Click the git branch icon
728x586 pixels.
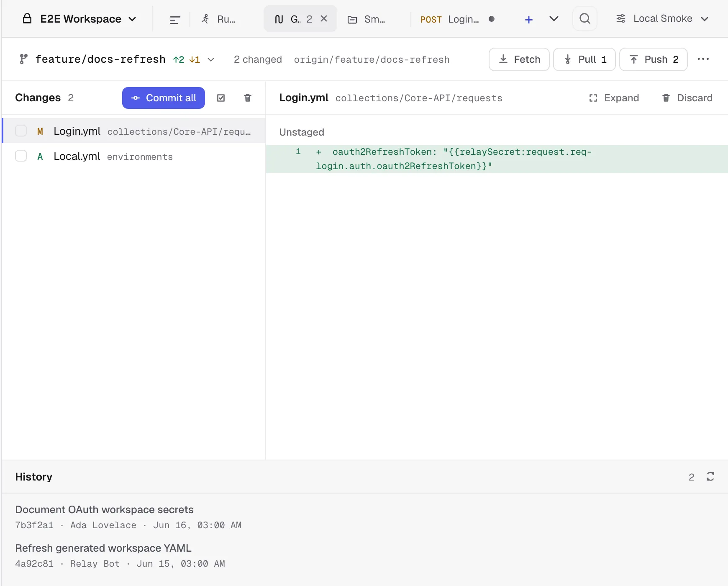24,59
